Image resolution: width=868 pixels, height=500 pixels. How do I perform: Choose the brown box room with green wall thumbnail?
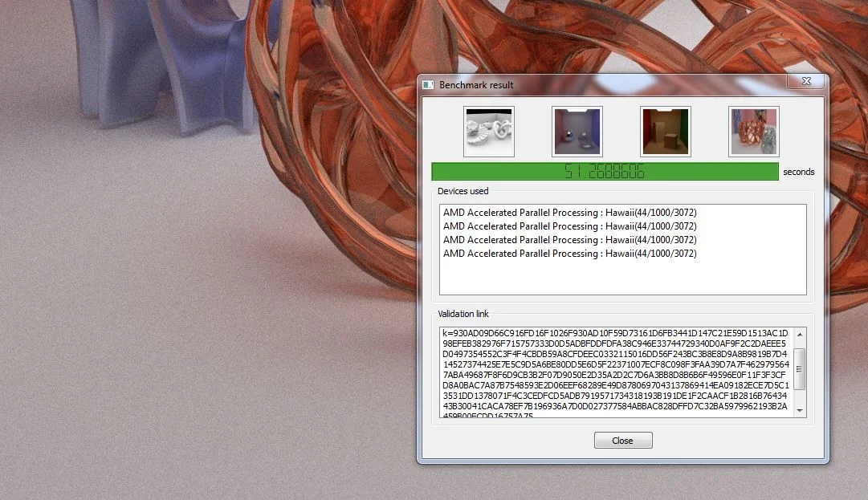[666, 132]
